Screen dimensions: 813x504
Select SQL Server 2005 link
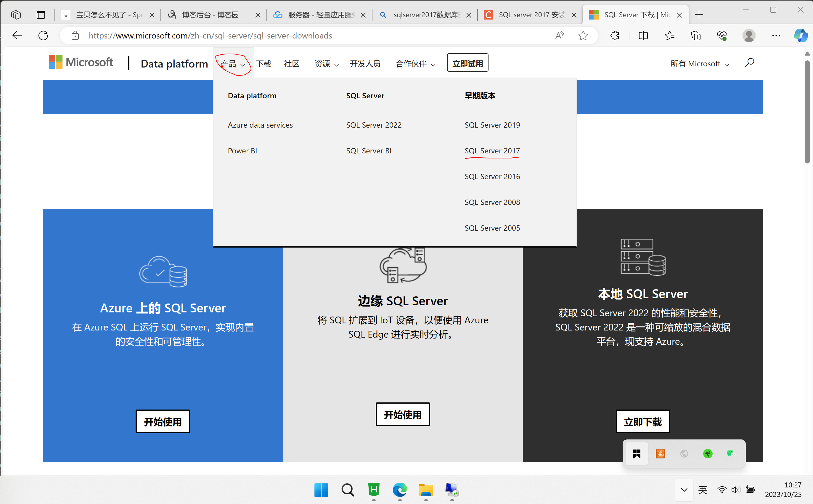click(492, 228)
